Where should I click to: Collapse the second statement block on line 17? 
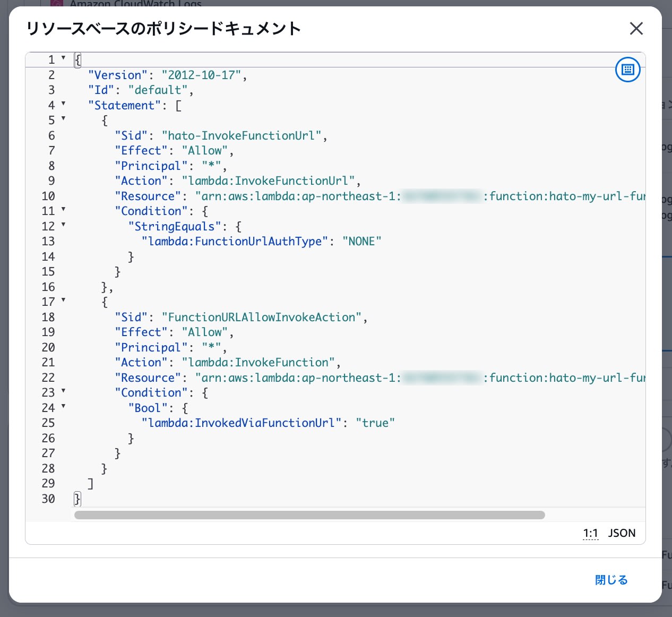pyautogui.click(x=64, y=301)
